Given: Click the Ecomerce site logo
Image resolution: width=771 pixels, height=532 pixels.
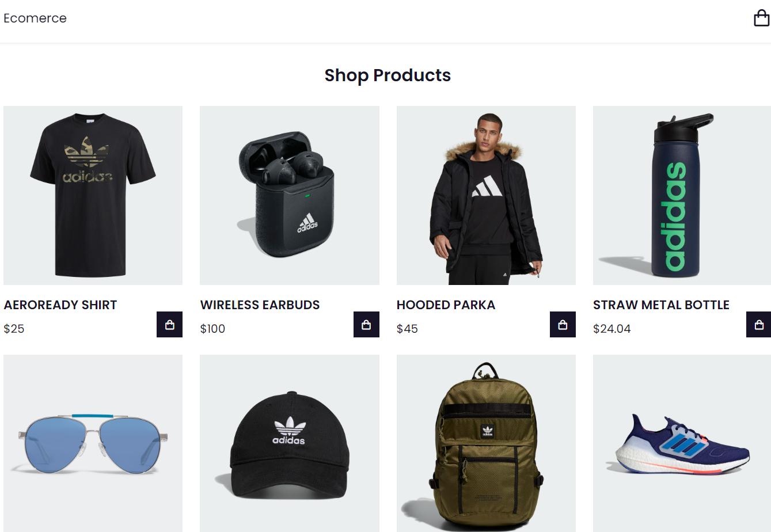Looking at the screenshot, I should (35, 18).
